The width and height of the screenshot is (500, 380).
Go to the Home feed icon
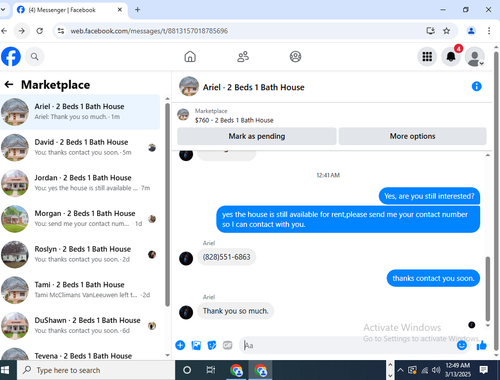coord(190,56)
